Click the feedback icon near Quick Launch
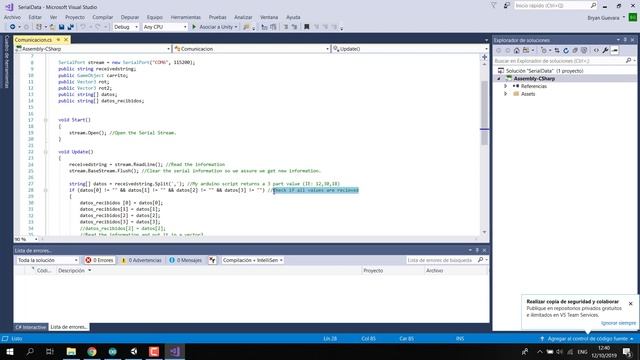The image size is (640, 360). pyautogui.click(x=507, y=6)
